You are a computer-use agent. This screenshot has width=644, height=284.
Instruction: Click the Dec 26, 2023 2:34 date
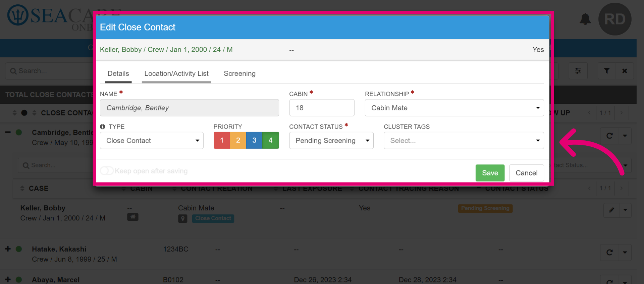(323, 280)
